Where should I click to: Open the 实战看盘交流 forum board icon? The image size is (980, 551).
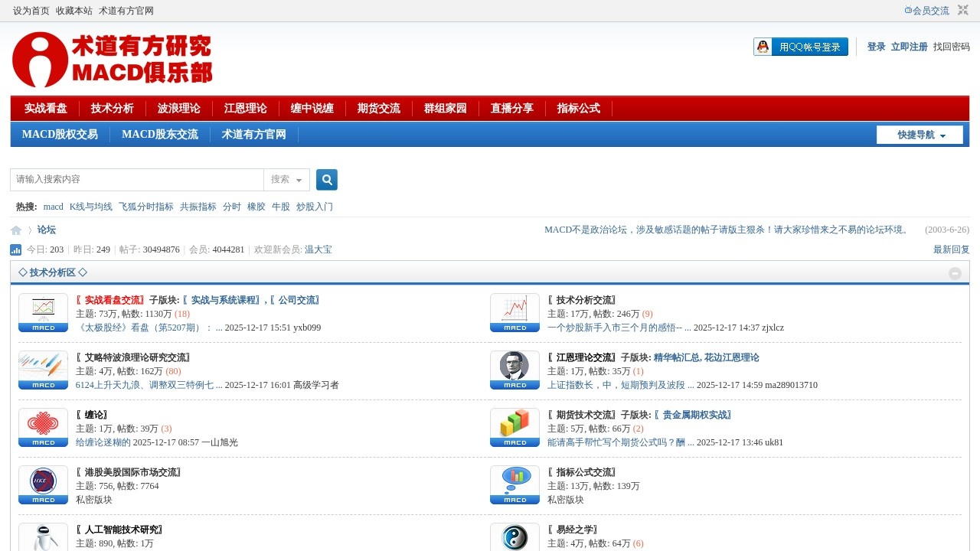(43, 312)
